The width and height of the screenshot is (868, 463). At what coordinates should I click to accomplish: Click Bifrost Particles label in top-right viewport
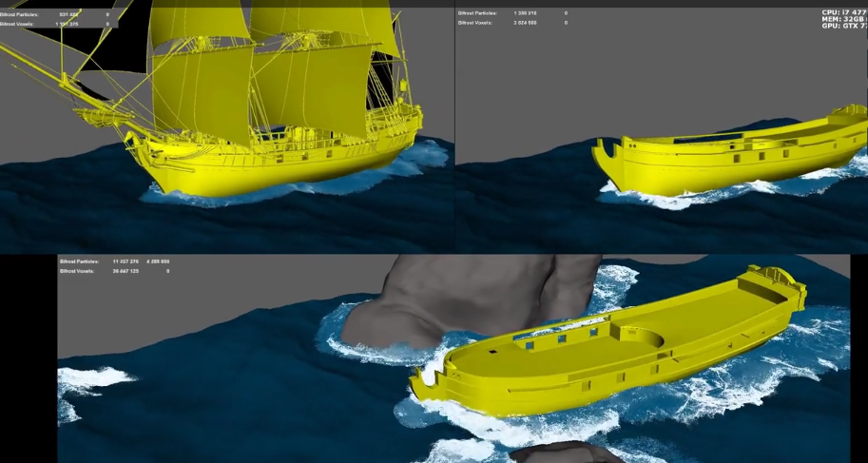pos(476,13)
